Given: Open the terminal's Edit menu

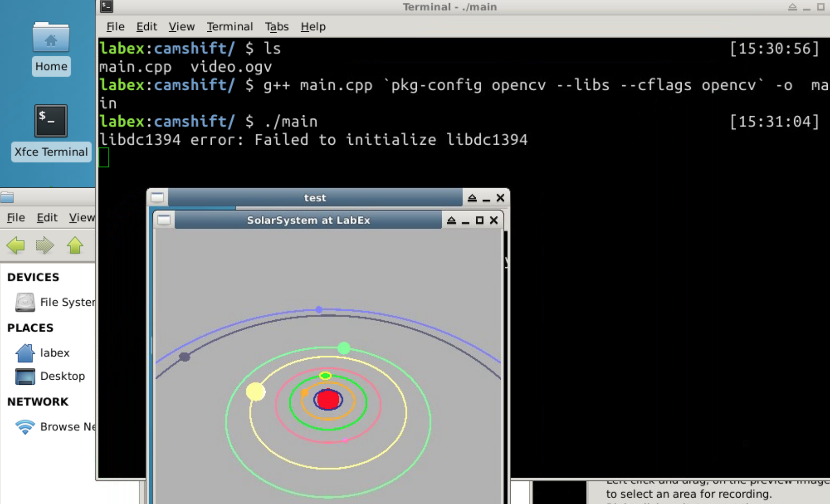Looking at the screenshot, I should coord(146,27).
